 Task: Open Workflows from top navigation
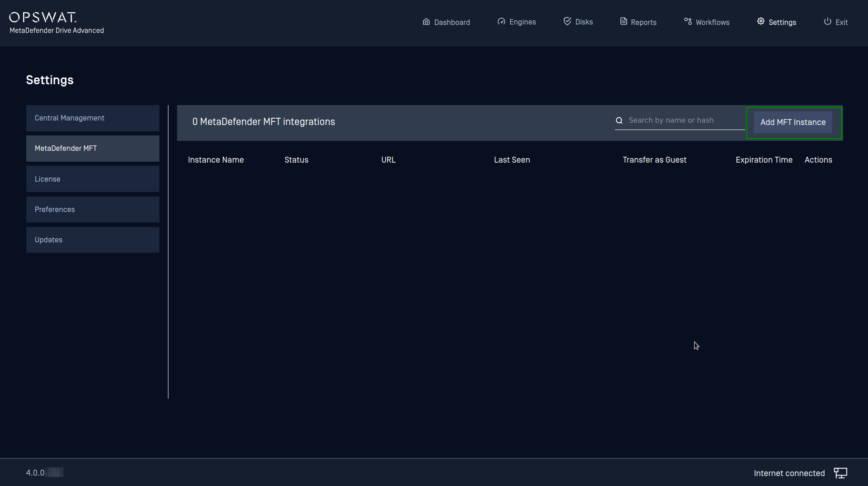point(707,22)
